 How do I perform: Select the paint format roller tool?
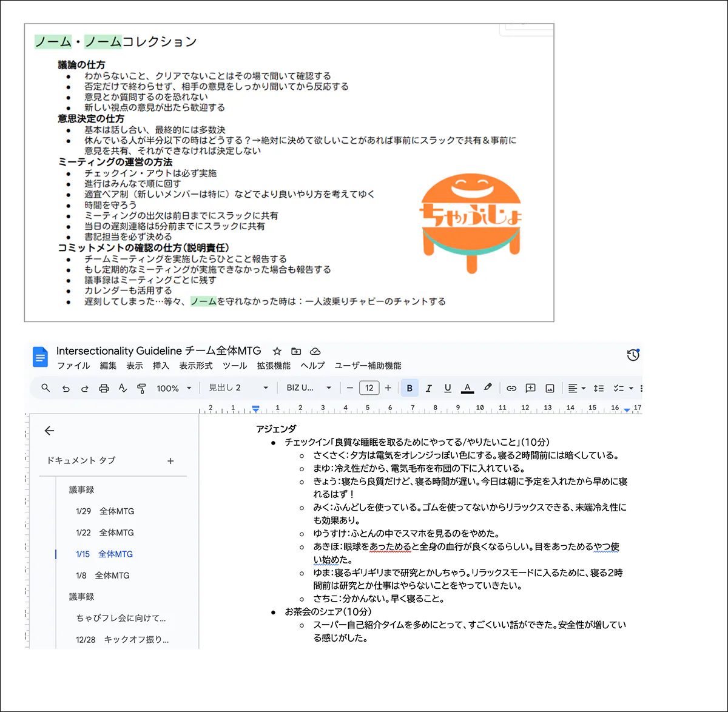(x=141, y=388)
